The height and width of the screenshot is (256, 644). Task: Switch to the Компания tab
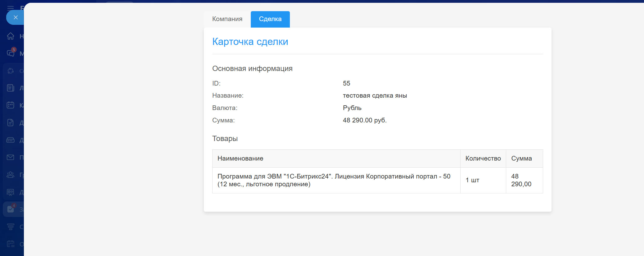coord(227,19)
